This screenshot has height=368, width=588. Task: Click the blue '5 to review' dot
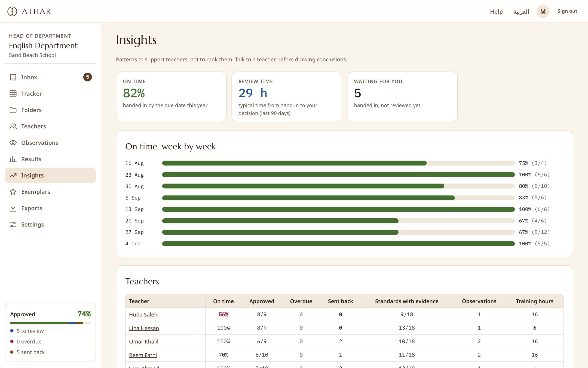tap(12, 331)
